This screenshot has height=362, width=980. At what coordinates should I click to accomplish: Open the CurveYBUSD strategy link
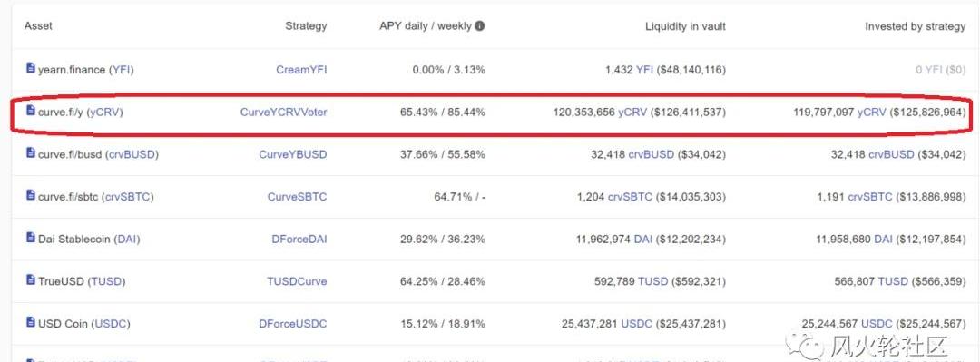292,154
